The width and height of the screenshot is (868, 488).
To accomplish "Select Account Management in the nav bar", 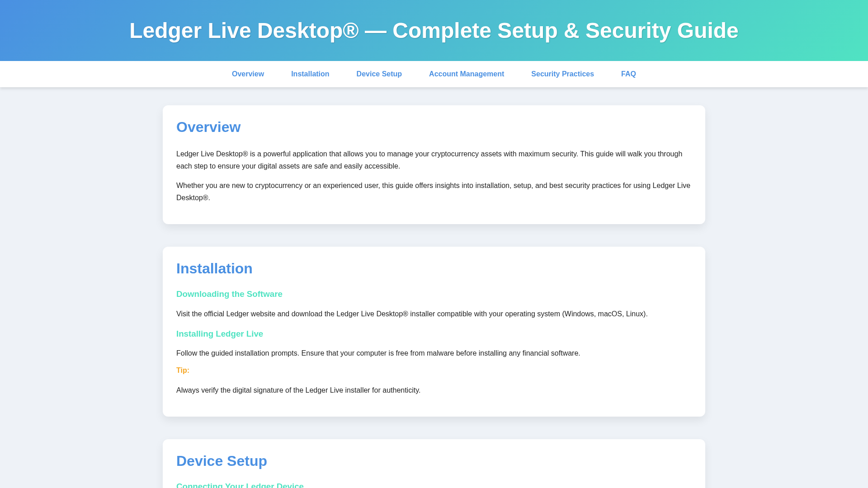I will click(x=467, y=74).
